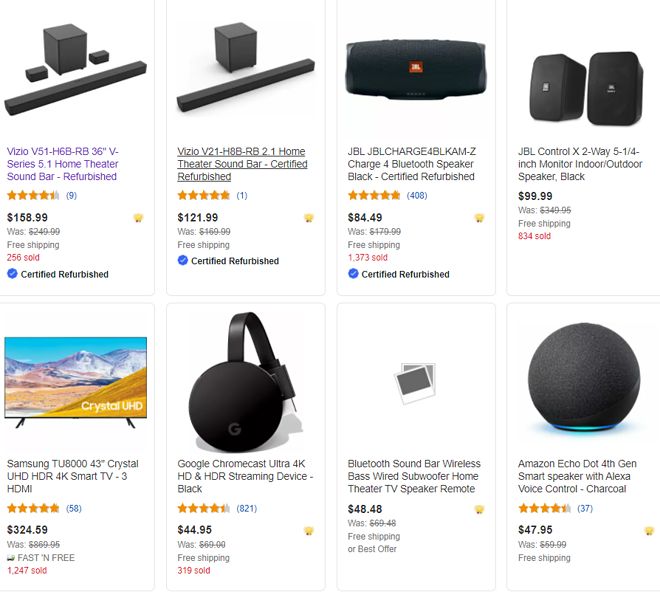Click placeholder image for Bluetooth Sound Bar

tap(415, 383)
